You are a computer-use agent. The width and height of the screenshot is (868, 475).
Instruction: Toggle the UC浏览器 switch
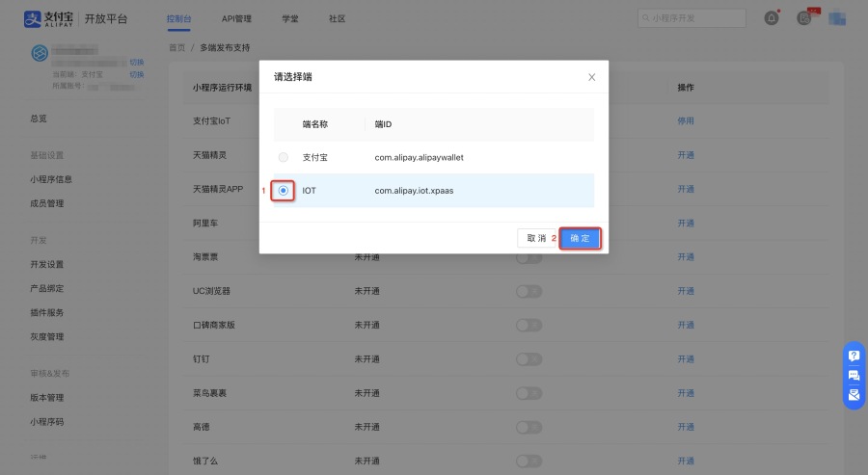(529, 291)
